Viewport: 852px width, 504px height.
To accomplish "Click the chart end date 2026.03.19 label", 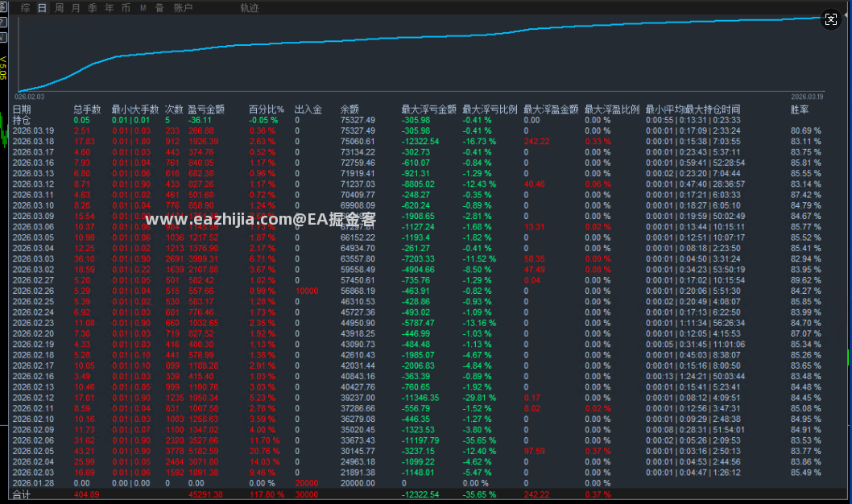I will coord(807,97).
